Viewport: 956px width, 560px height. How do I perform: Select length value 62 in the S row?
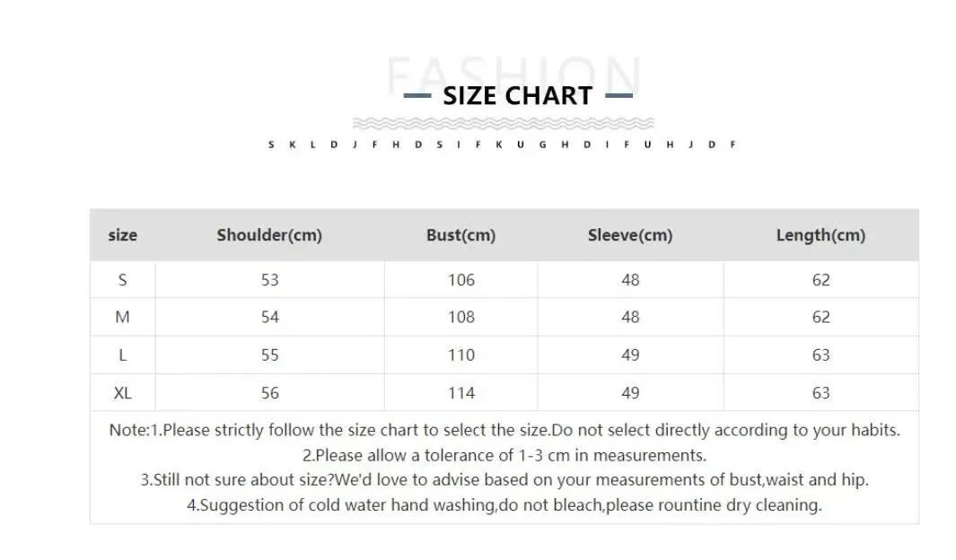point(821,280)
